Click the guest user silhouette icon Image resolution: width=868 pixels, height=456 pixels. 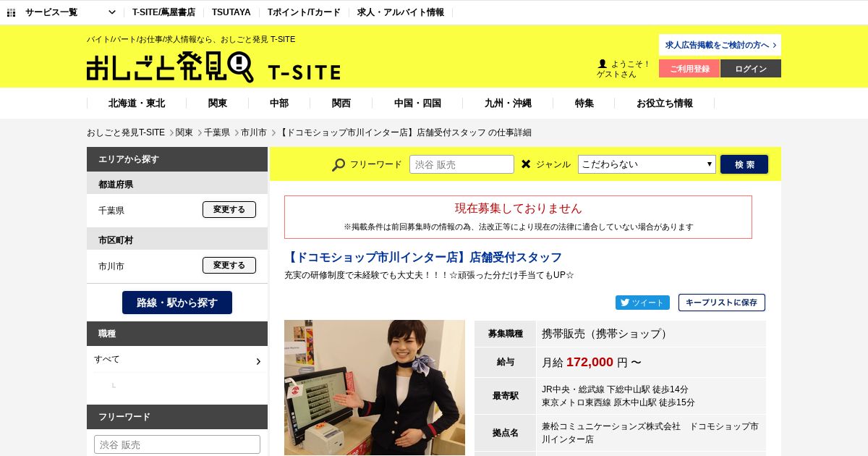pos(603,64)
